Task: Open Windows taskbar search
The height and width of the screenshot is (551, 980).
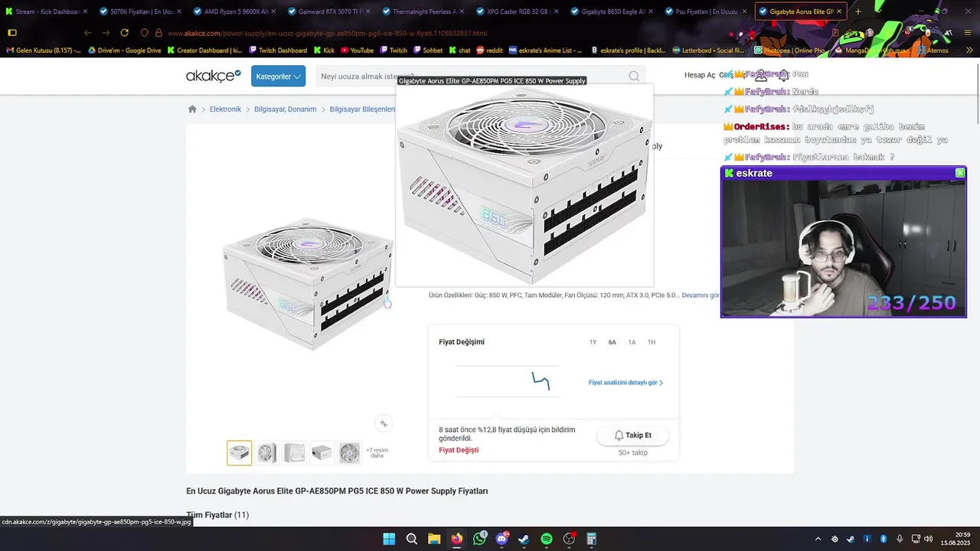Action: [x=411, y=539]
